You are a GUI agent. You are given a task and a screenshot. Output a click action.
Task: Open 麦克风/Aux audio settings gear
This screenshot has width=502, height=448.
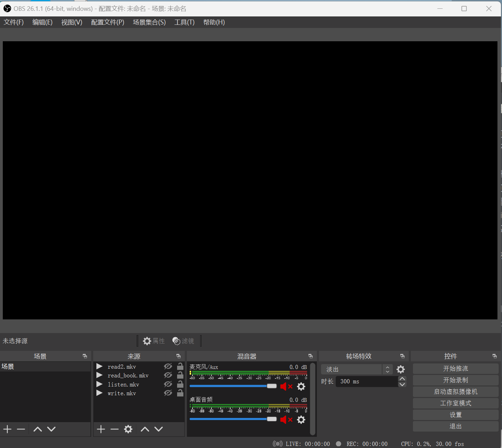(301, 386)
